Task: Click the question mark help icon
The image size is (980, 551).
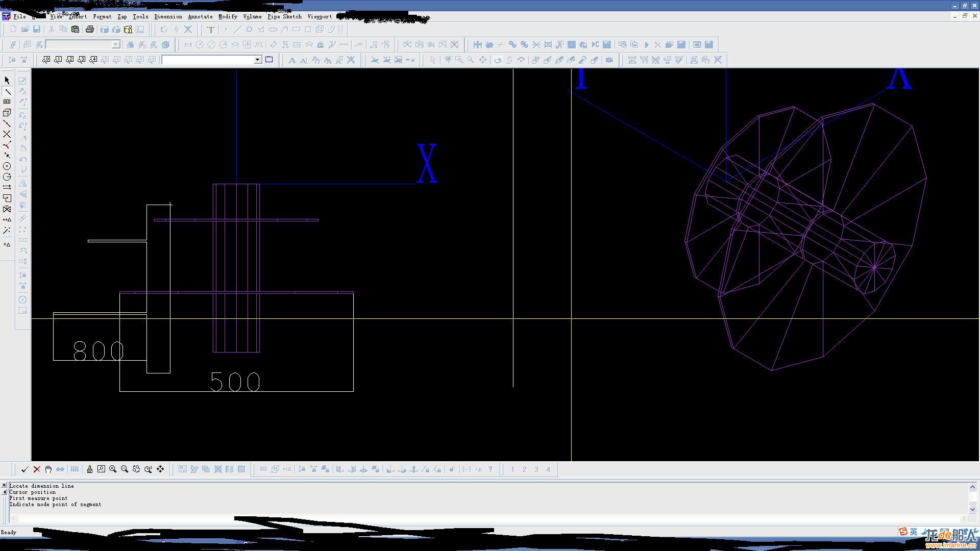Action: [491, 469]
